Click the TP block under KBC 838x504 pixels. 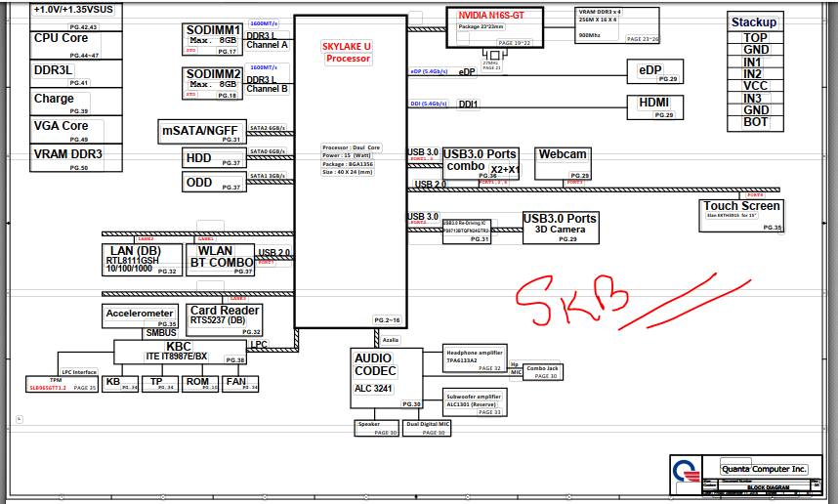[x=160, y=384]
